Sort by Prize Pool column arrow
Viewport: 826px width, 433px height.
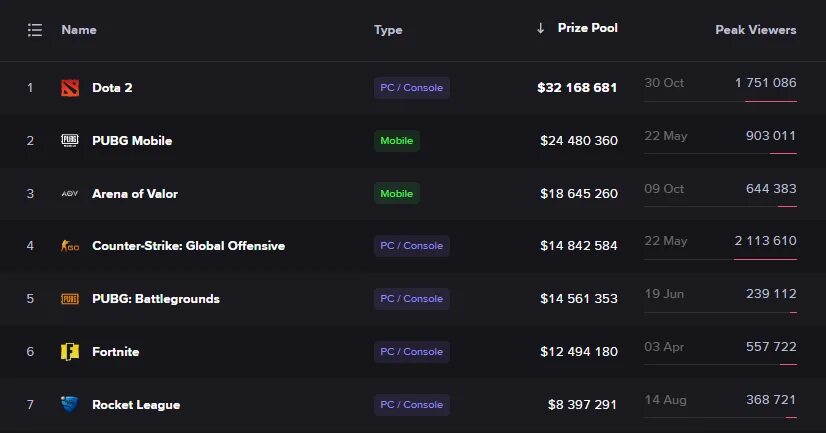[x=540, y=28]
